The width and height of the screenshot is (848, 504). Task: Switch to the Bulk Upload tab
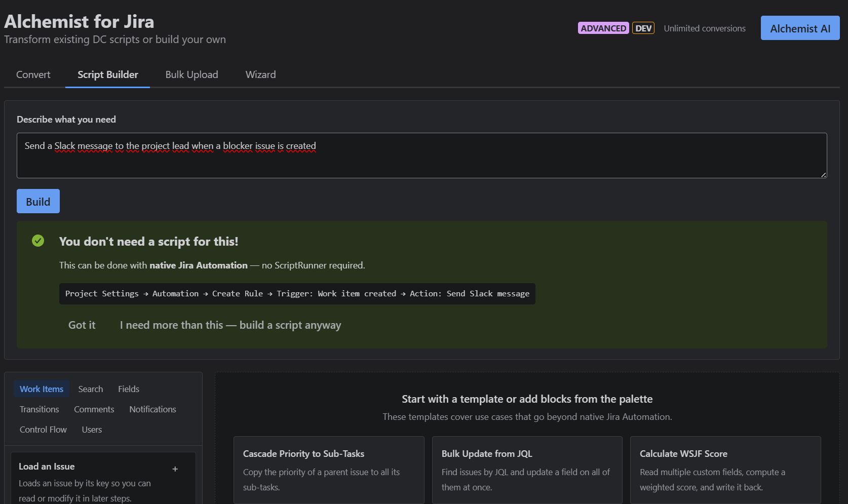pos(191,74)
